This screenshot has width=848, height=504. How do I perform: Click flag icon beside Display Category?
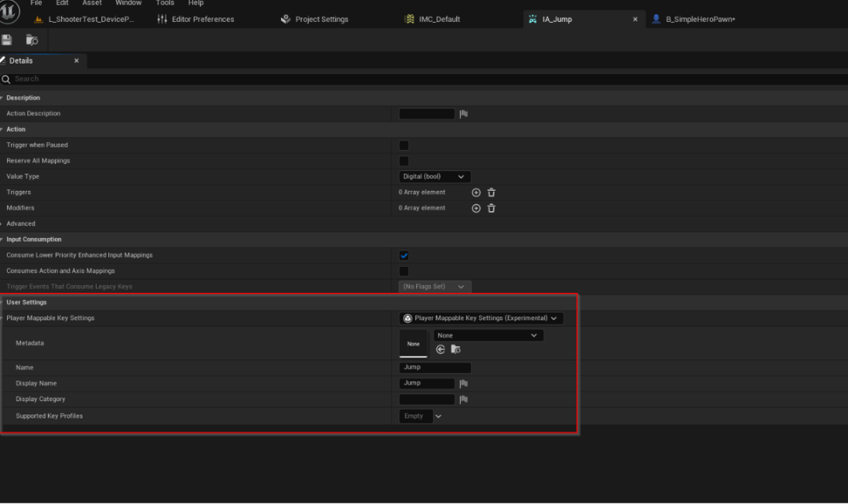(463, 400)
